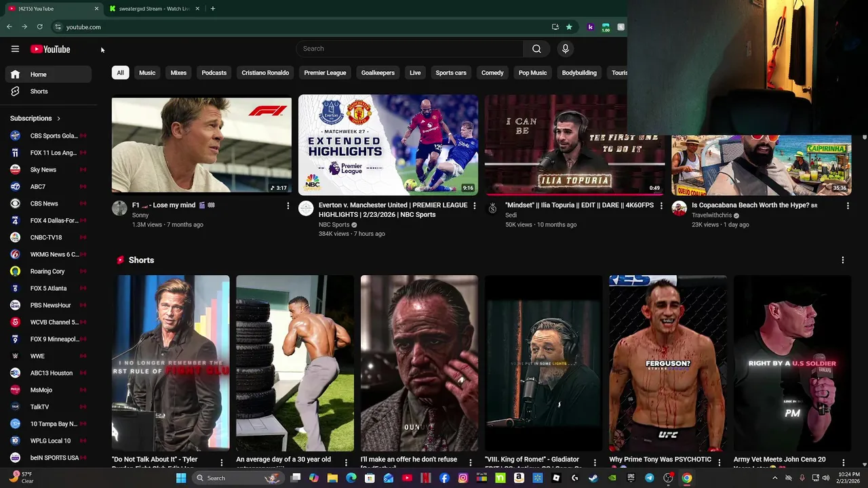
Task: Open Windows Start menu
Action: (x=181, y=478)
